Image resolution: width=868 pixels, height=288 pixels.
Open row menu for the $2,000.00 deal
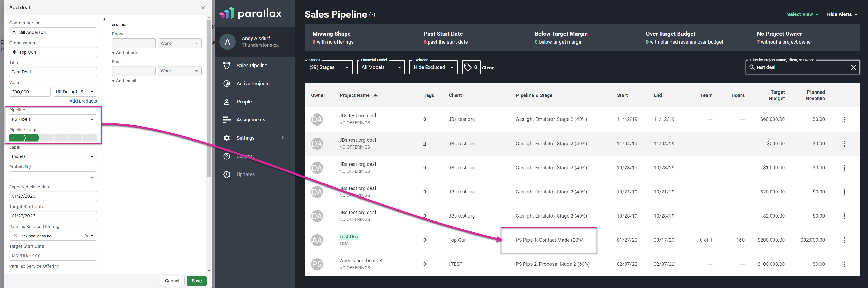[845, 216]
